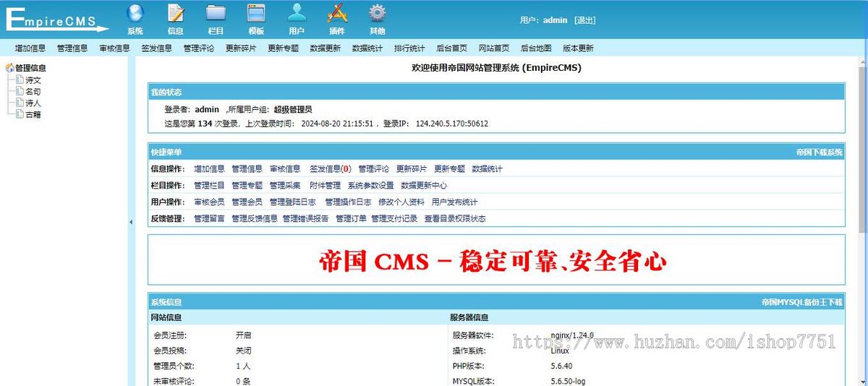
Task: Open the 数据更新中心 link
Action: point(424,186)
